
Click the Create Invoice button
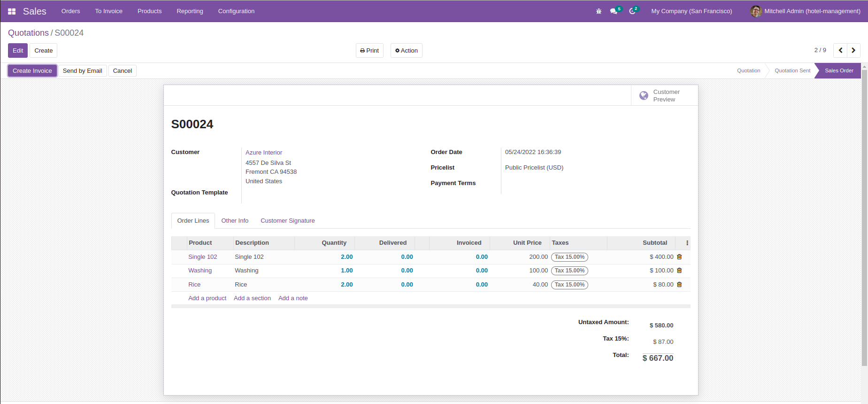click(32, 71)
